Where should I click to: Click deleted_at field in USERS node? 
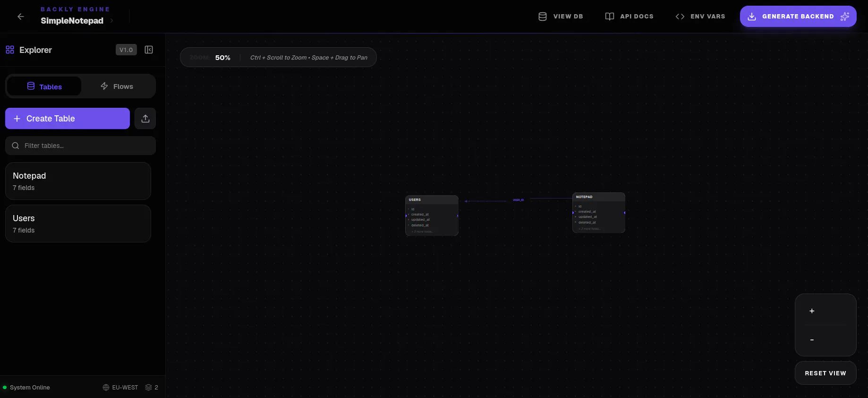point(420,225)
